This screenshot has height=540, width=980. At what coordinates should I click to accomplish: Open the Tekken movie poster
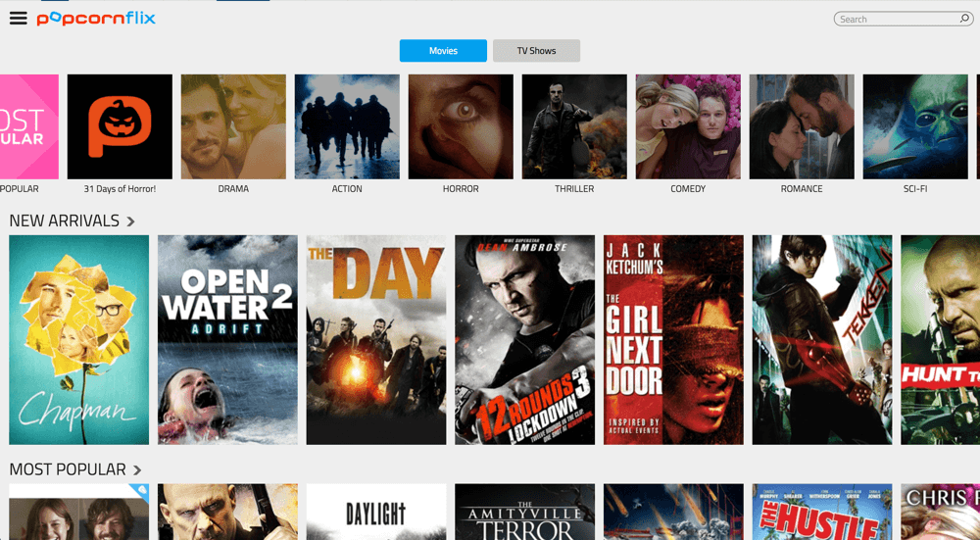pos(822,340)
